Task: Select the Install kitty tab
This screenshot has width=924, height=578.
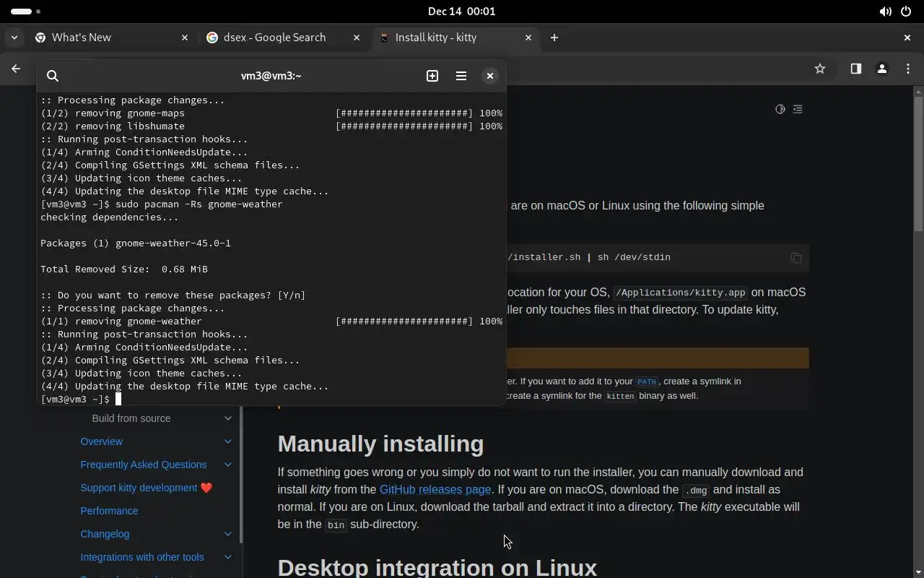Action: (455, 38)
